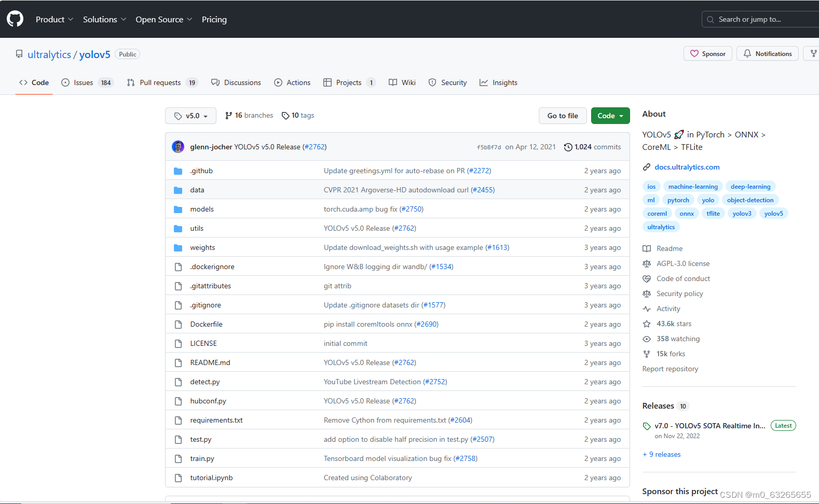Open the Code of conduct link

[x=683, y=279]
